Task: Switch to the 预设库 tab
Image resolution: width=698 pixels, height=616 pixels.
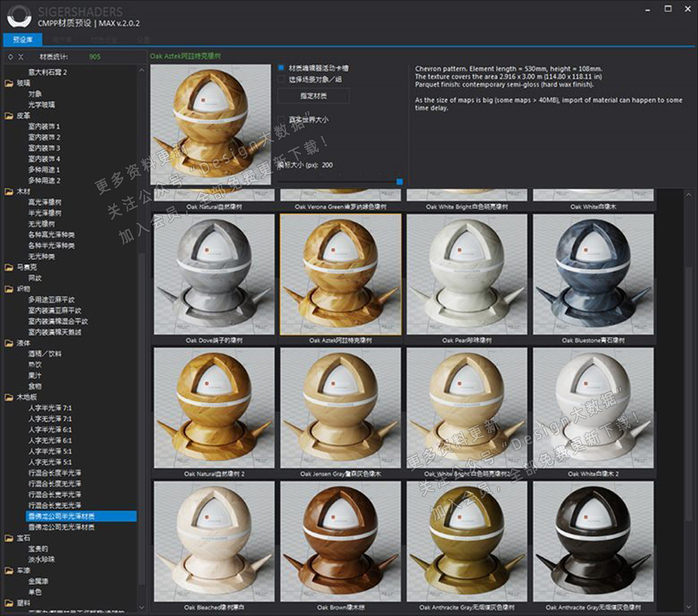Action: 22,39
